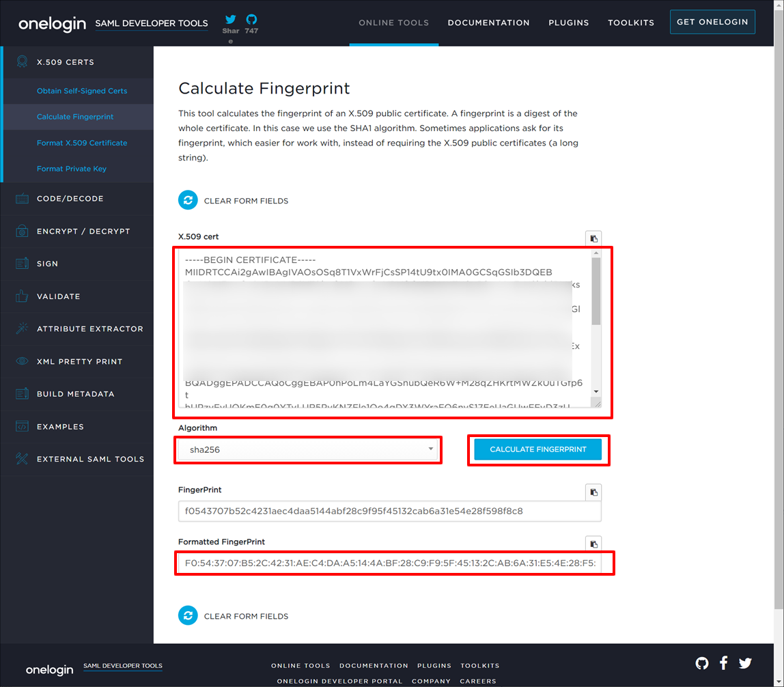The image size is (784, 687).
Task: Open the footer Twitter icon
Action: 745,663
